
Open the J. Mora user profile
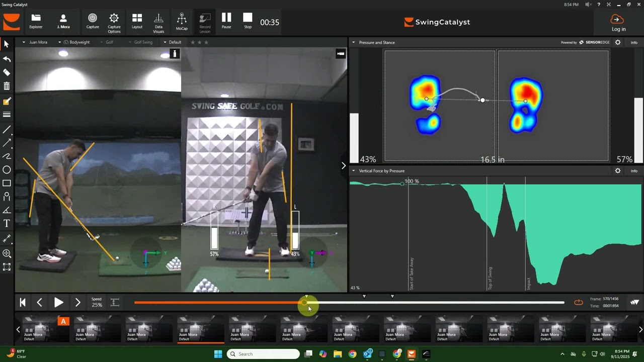click(63, 22)
